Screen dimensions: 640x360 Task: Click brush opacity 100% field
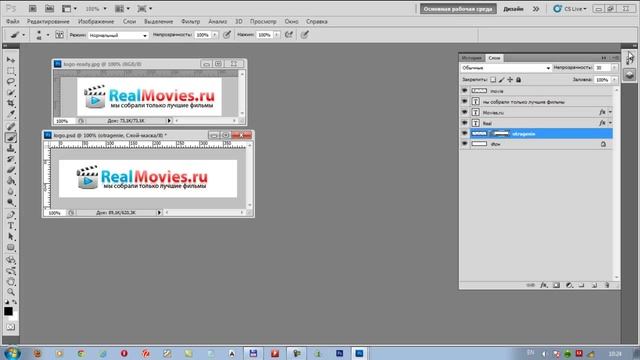point(203,35)
